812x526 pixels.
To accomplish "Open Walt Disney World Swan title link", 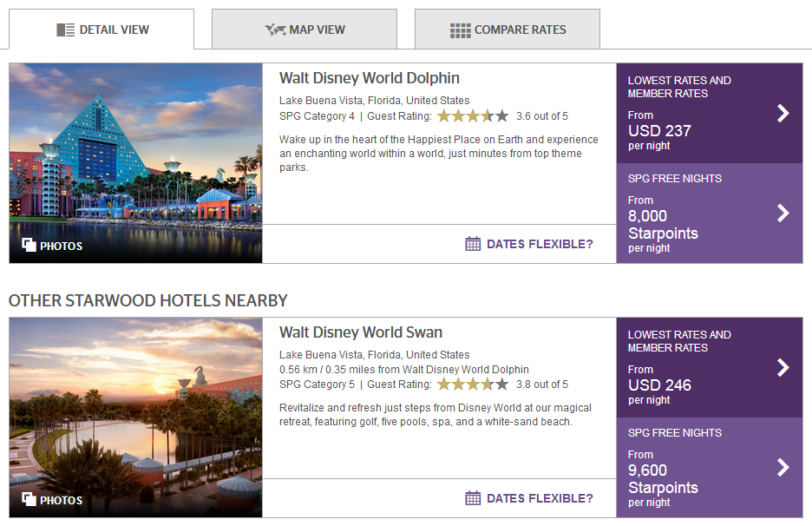I will (360, 332).
